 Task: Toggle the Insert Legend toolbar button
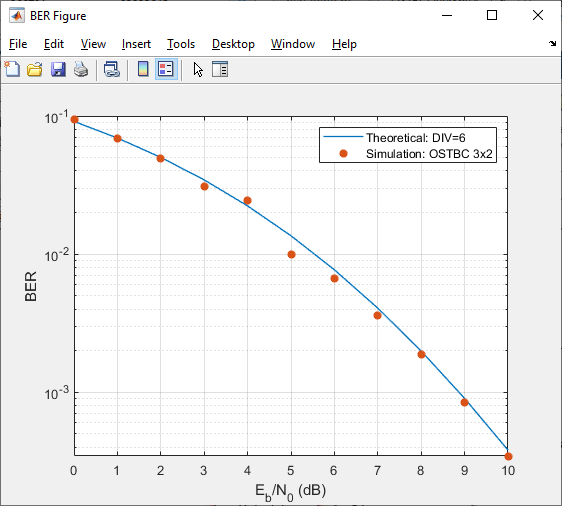[166, 69]
